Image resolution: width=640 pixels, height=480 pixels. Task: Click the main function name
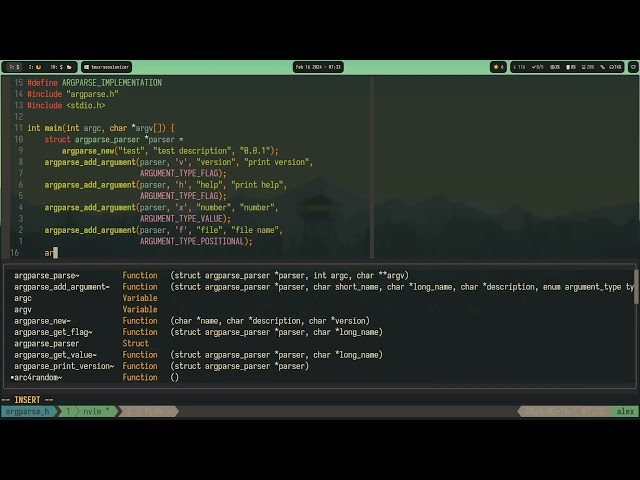(x=53, y=128)
